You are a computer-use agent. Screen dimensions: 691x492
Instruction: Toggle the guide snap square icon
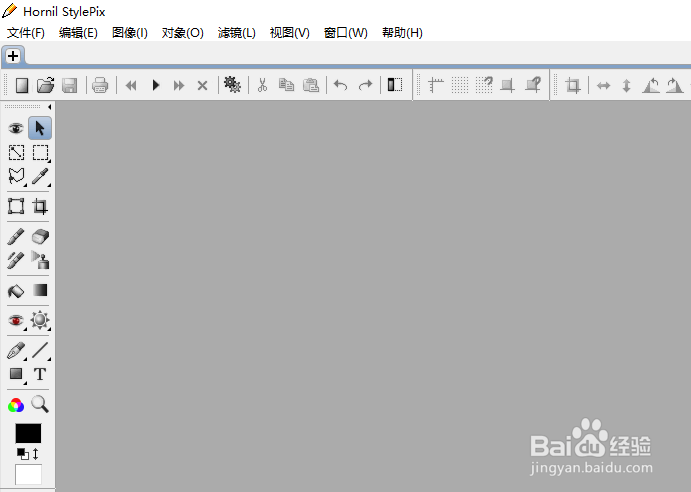point(508,85)
